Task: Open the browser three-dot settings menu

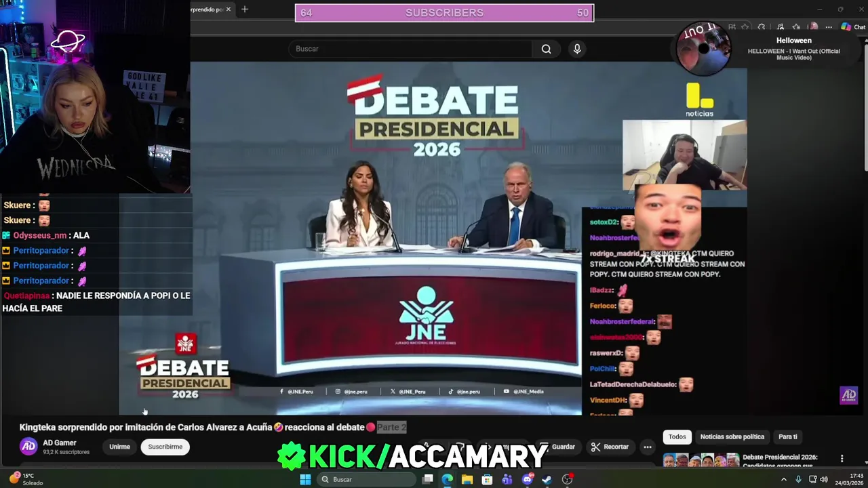Action: 829,27
